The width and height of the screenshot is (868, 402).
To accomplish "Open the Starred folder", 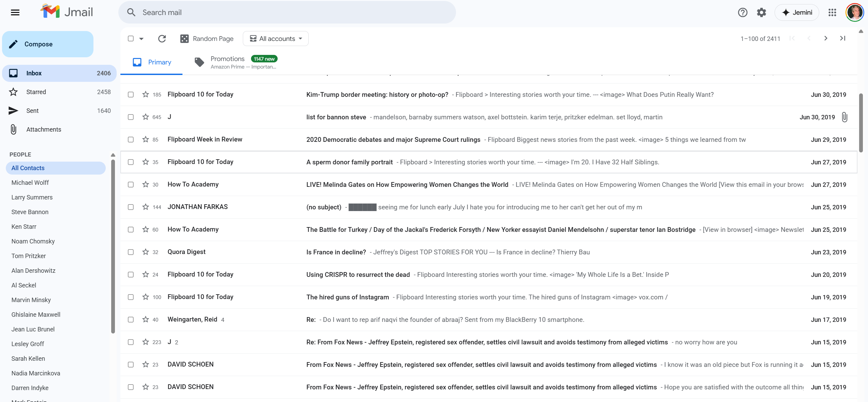I will [x=59, y=92].
